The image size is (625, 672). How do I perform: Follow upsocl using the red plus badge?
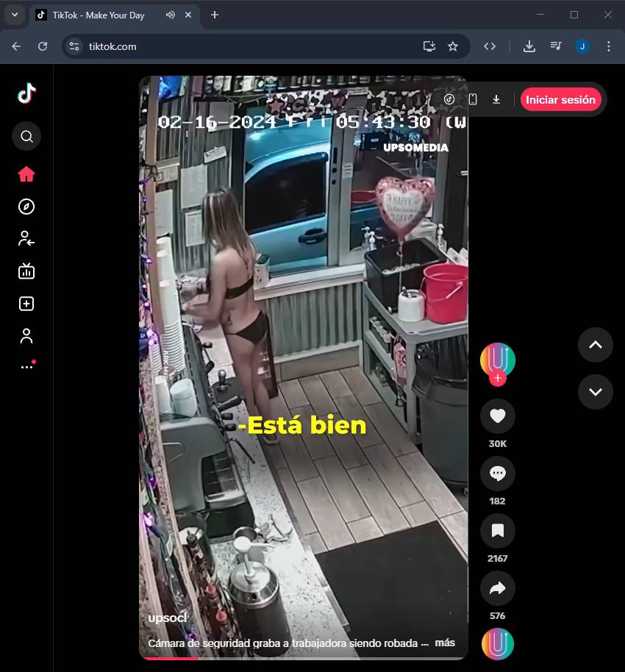[498, 379]
